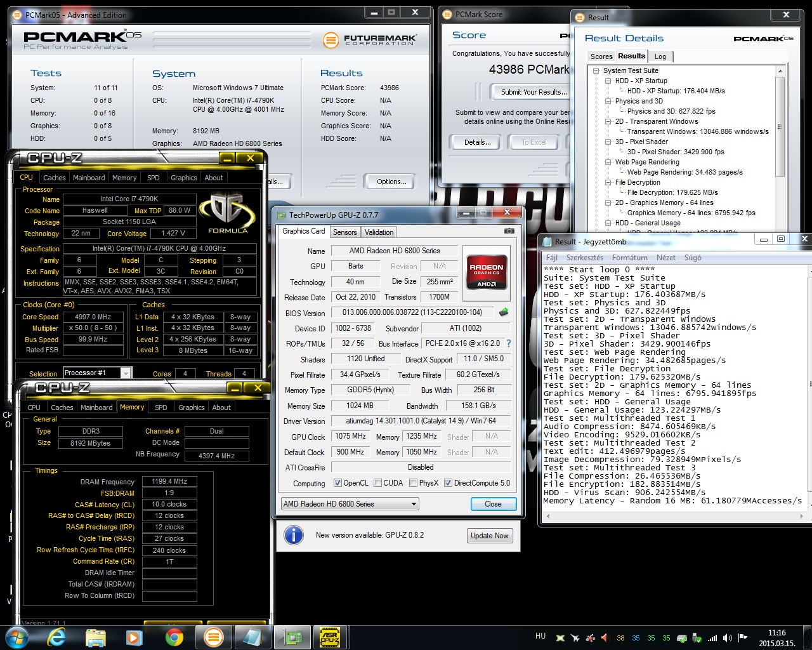The width and height of the screenshot is (812, 650).
Task: Click the Result Details scrollbar up arrow
Action: pos(780,71)
